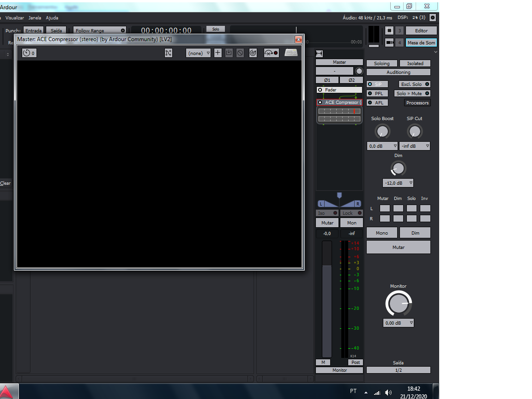The height and width of the screenshot is (399, 532).
Task: Open the plugin preset (none) dropdown
Action: [198, 53]
